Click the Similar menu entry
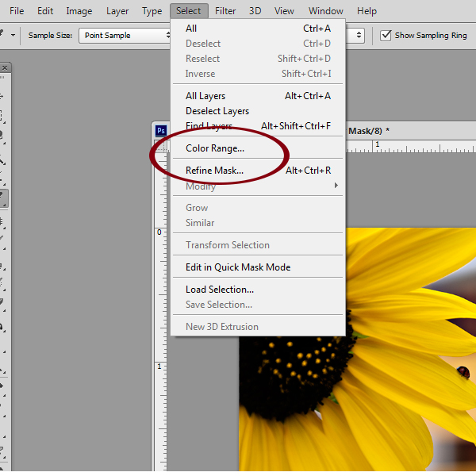Viewport: 476px width, 476px height. tap(258, 223)
